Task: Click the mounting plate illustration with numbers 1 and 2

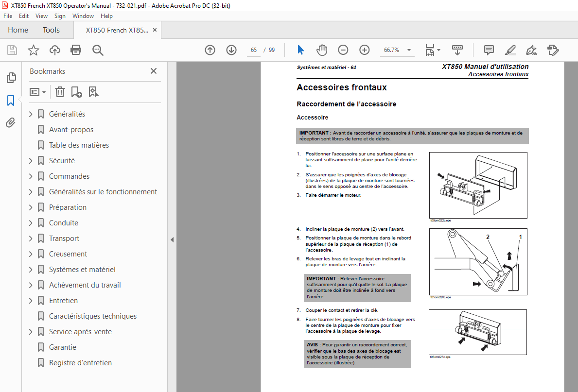Action: pos(478,262)
